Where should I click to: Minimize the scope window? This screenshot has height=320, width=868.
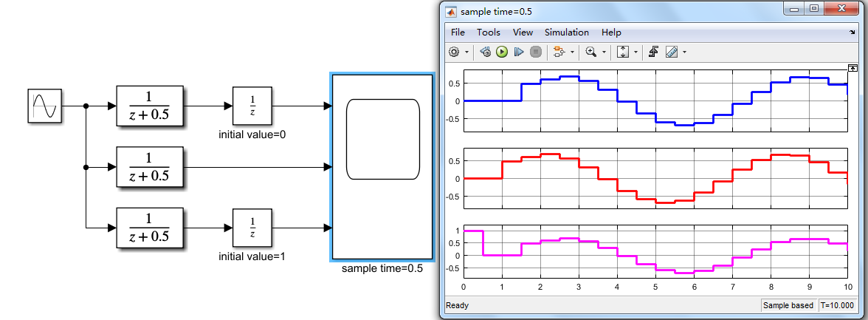click(x=794, y=8)
